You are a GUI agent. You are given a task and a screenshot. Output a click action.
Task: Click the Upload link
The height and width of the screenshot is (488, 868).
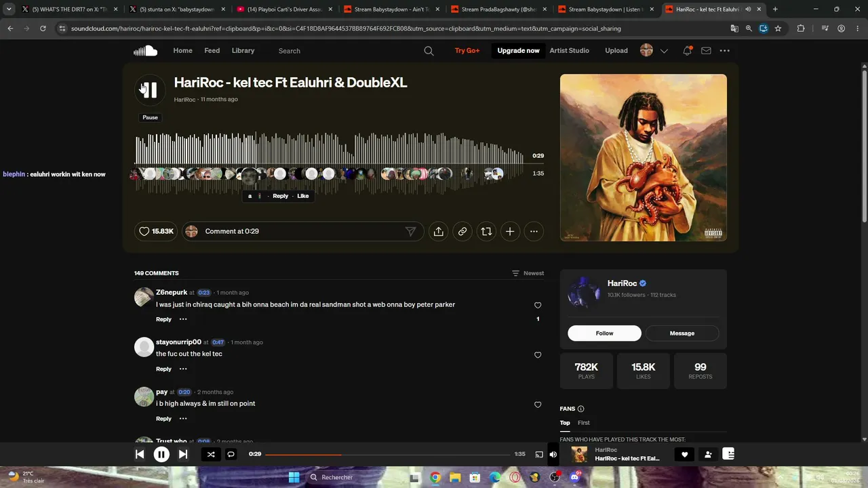coord(616,51)
